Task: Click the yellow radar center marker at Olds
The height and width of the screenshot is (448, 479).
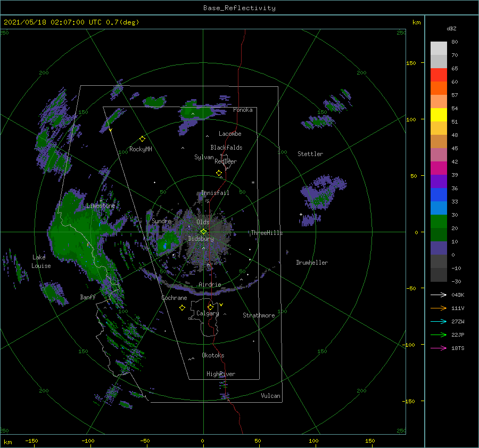Action: [203, 232]
